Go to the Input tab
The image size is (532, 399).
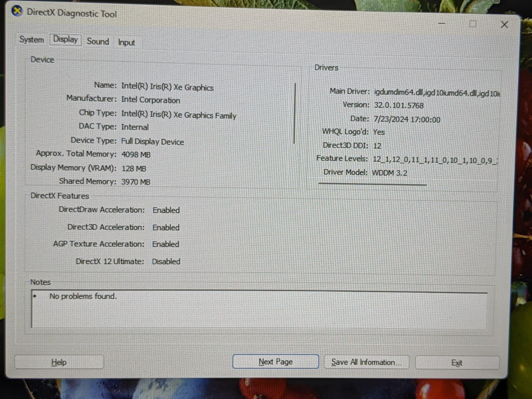(x=126, y=43)
